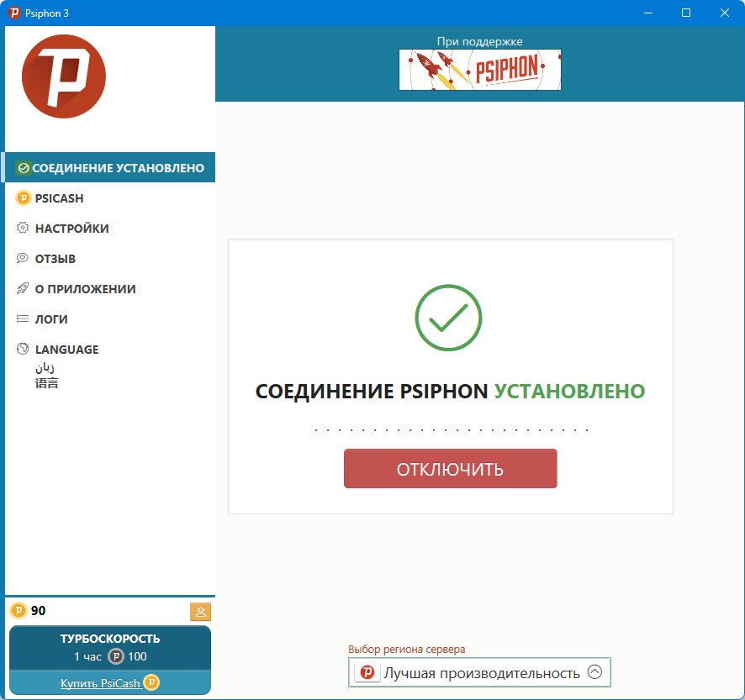The width and height of the screenshot is (745, 700).
Task: Toggle the connection with the ОТКЛЮЧИТЬ button
Action: 451,469
